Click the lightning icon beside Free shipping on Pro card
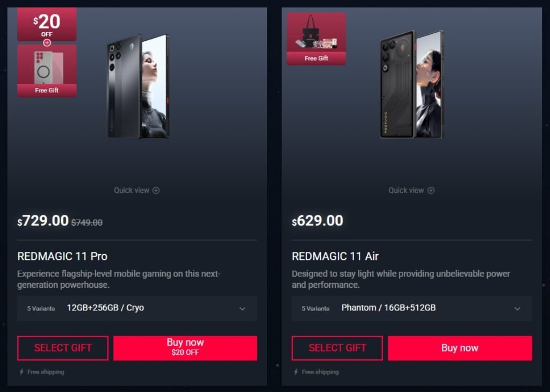 click(21, 372)
